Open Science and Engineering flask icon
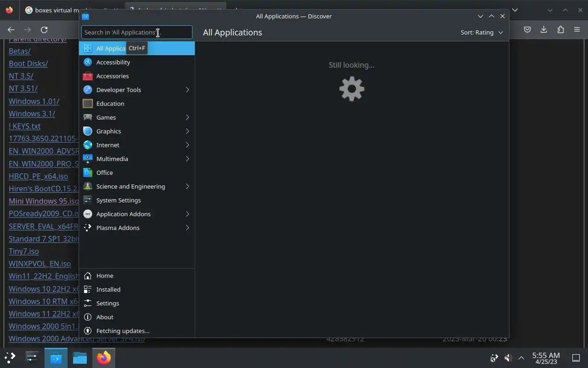 point(88,186)
